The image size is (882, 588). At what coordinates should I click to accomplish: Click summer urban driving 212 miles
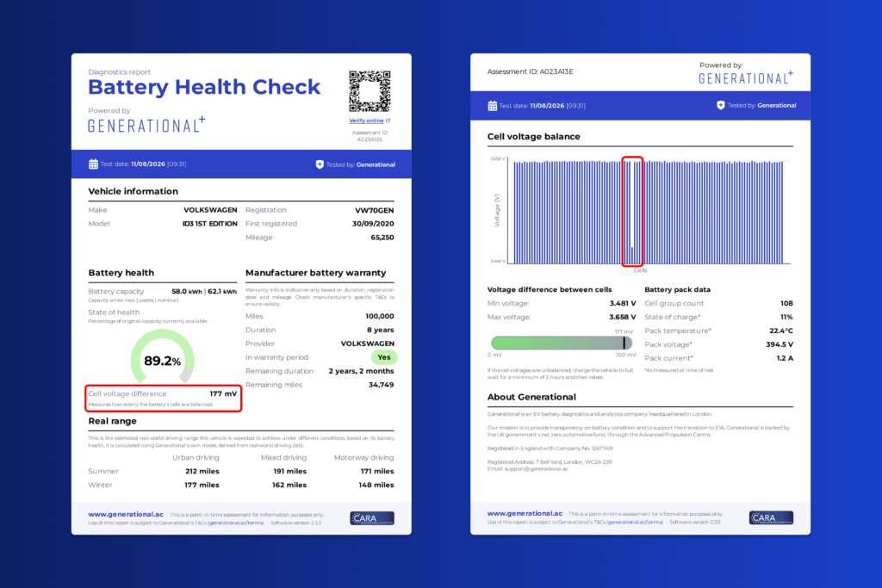202,471
